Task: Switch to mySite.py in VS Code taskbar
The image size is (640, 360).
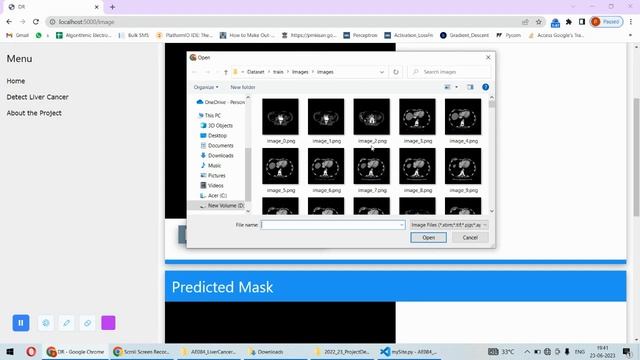Action: [x=409, y=351]
